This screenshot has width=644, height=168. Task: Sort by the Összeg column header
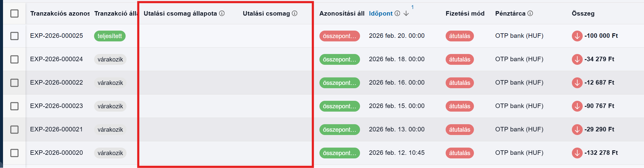coord(583,13)
